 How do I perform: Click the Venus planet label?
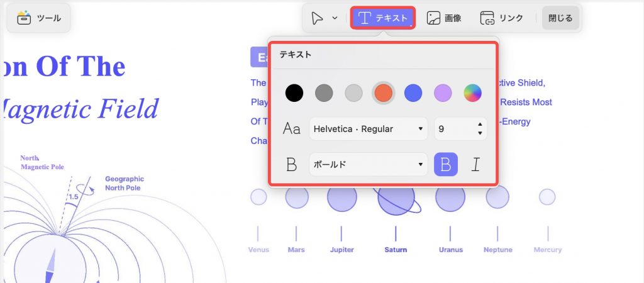tap(258, 250)
